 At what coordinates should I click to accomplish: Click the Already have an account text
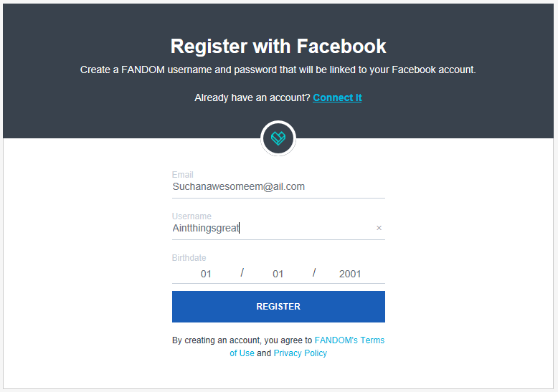pyautogui.click(x=252, y=97)
